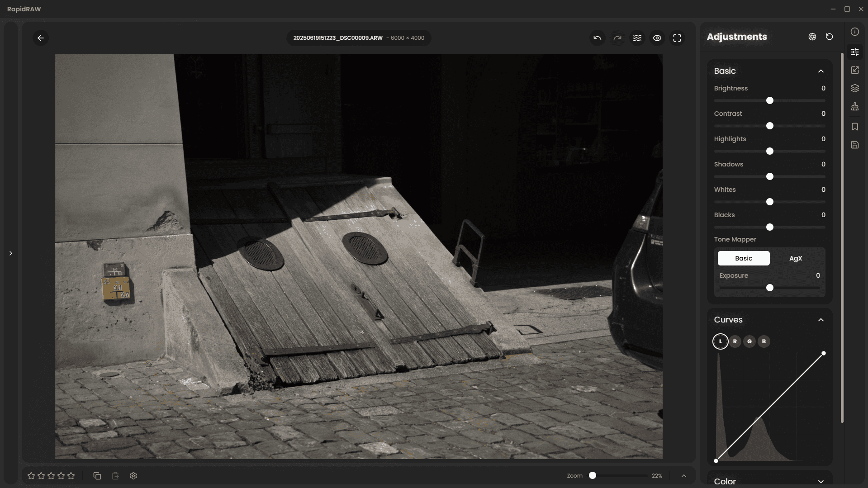Click the Highlights value 0
The width and height of the screenshot is (868, 488).
823,139
